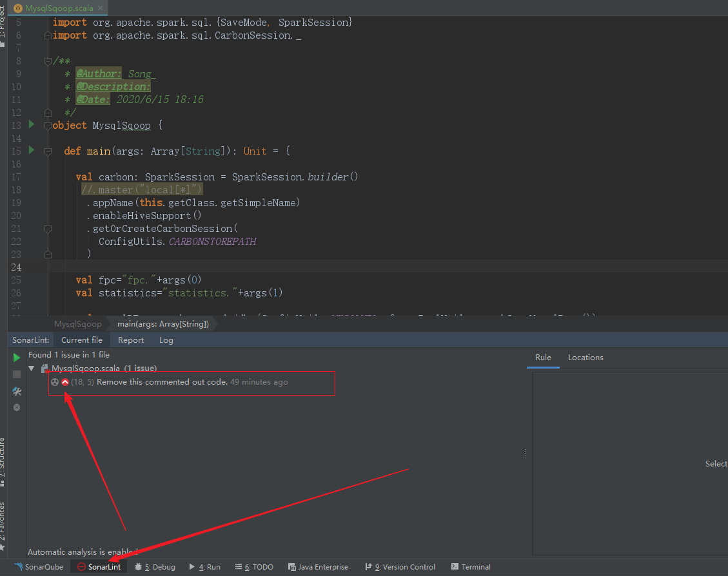Click the run gutter icon at line 13
The height and width of the screenshot is (576, 728).
pyautogui.click(x=31, y=124)
